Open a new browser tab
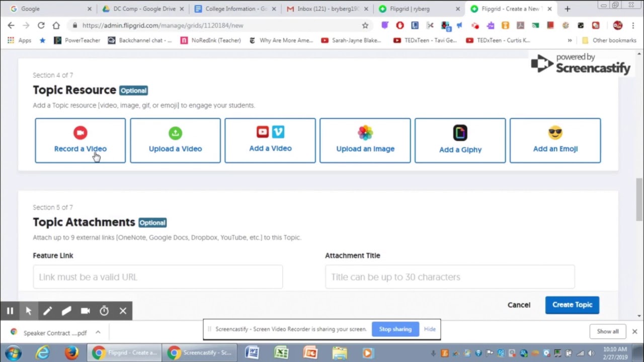 (x=567, y=9)
